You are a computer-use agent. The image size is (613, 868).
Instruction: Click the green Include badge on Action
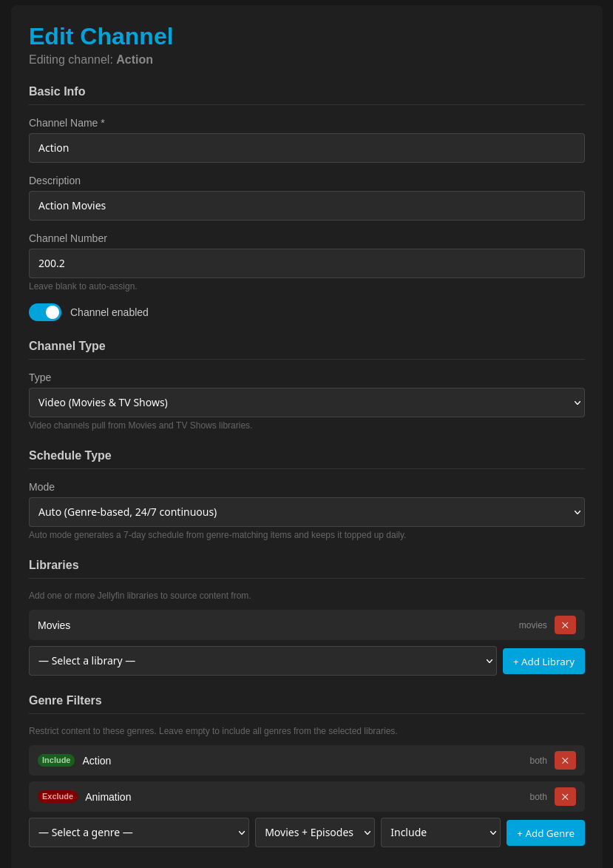(56, 760)
